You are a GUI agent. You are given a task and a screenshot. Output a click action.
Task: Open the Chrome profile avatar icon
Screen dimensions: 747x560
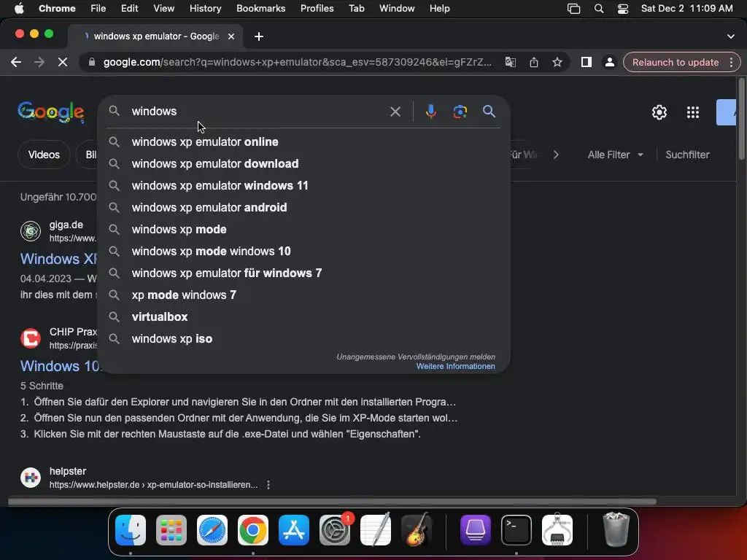(x=609, y=63)
